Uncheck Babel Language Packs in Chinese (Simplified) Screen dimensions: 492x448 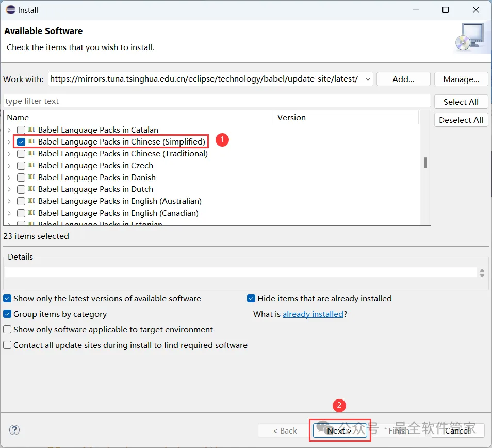(x=21, y=141)
